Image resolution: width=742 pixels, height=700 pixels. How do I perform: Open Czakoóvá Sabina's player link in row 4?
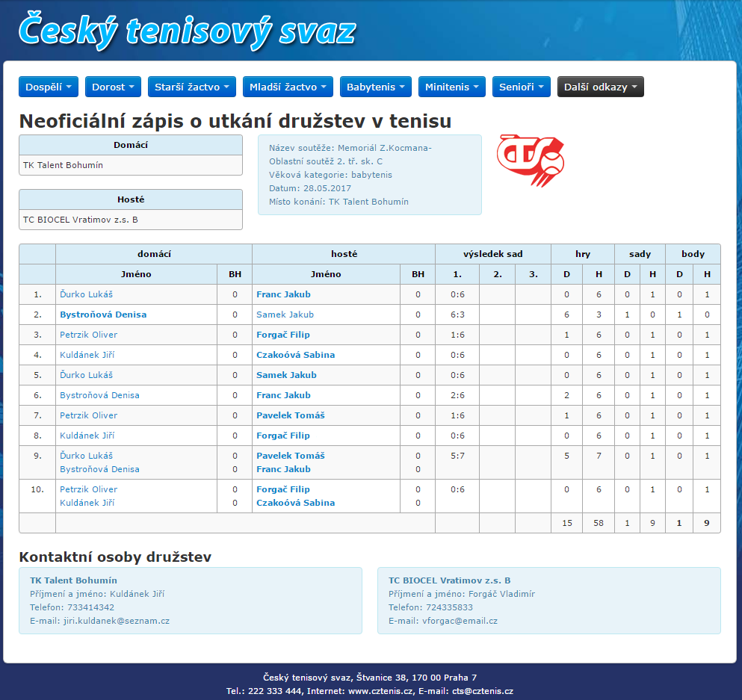pos(295,355)
